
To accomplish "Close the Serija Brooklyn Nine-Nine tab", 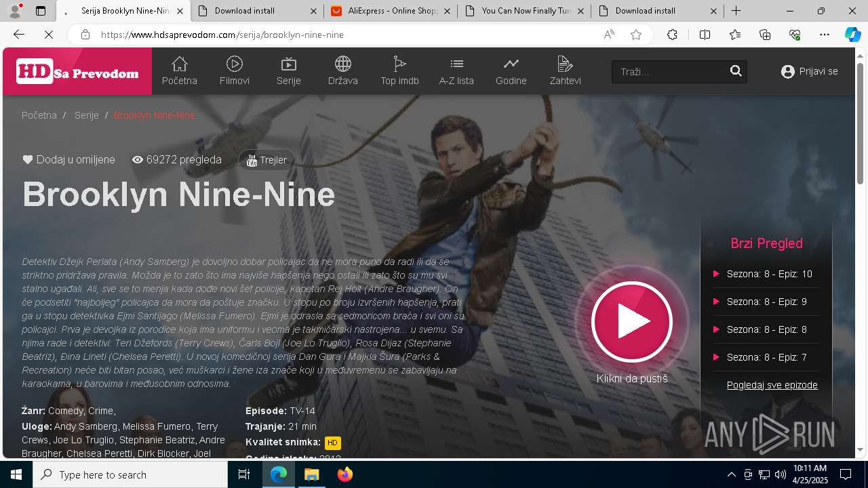I will pyautogui.click(x=180, y=11).
